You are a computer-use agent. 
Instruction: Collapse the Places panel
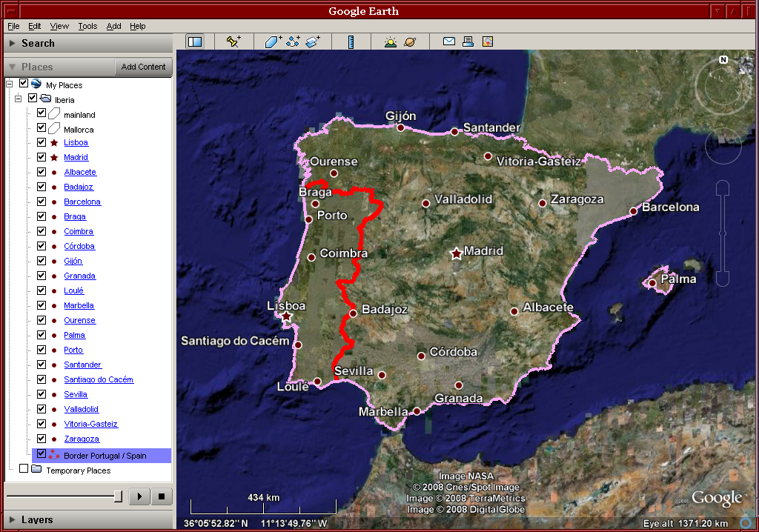point(12,67)
